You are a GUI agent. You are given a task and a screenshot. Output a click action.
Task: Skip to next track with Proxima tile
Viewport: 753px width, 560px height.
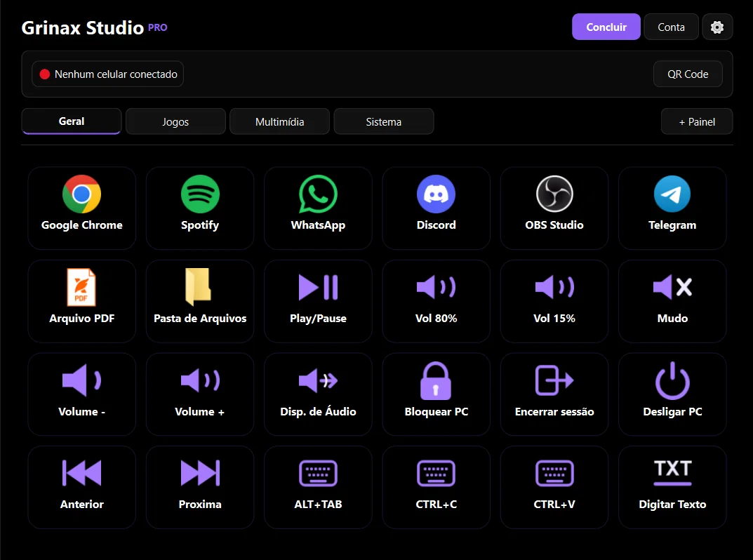200,488
